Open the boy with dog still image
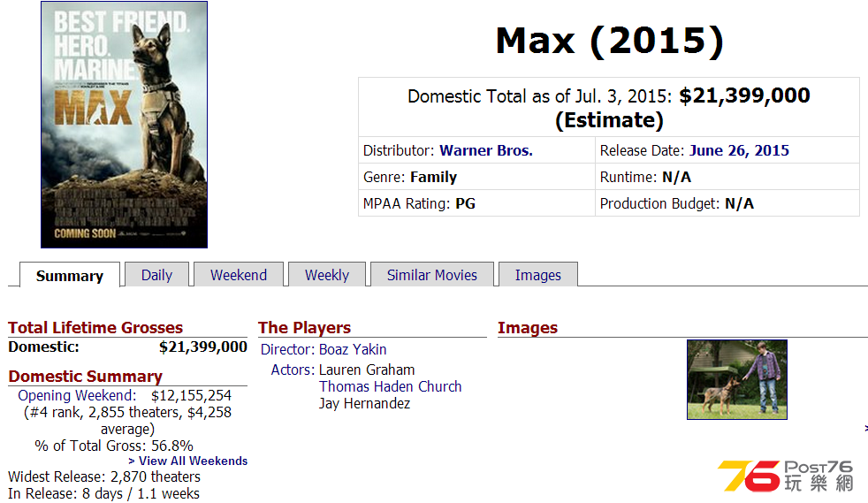 pyautogui.click(x=737, y=379)
